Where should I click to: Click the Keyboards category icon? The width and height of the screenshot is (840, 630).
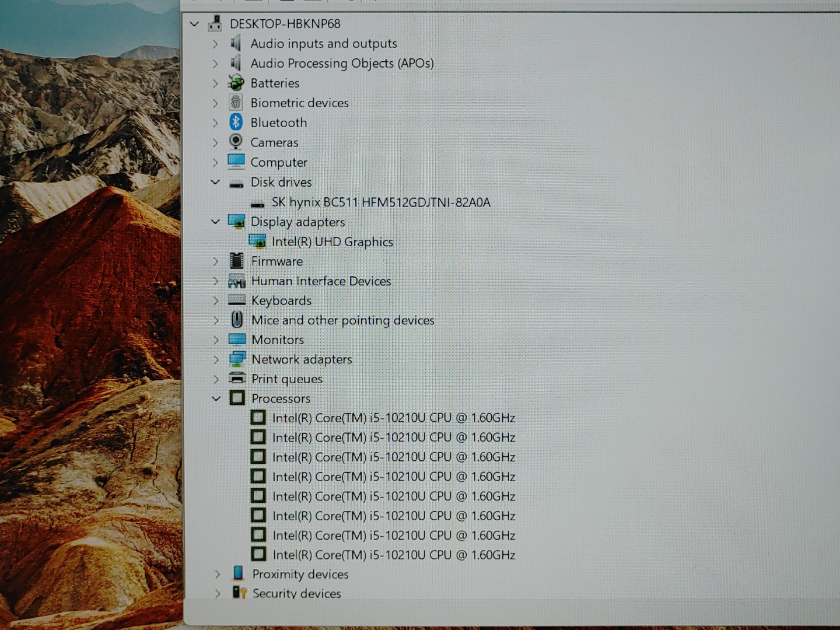pos(236,300)
